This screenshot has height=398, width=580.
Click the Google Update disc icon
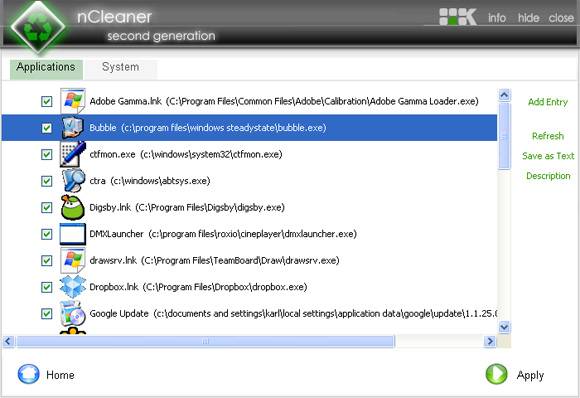coord(73,313)
